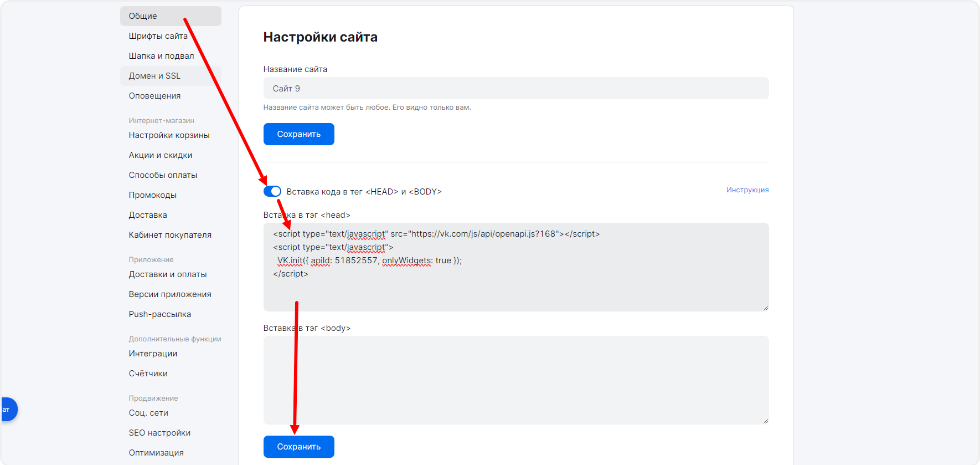Open the Шапка и подвал section
Image resolution: width=980 pixels, height=465 pixels.
coord(161,56)
